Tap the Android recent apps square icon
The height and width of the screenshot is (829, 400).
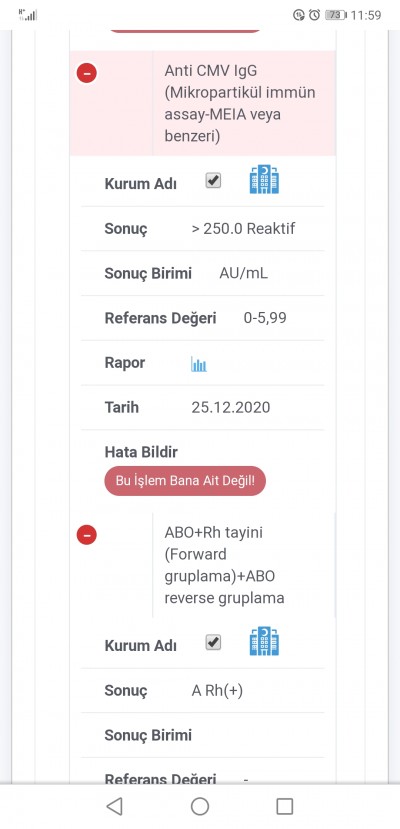point(285,806)
